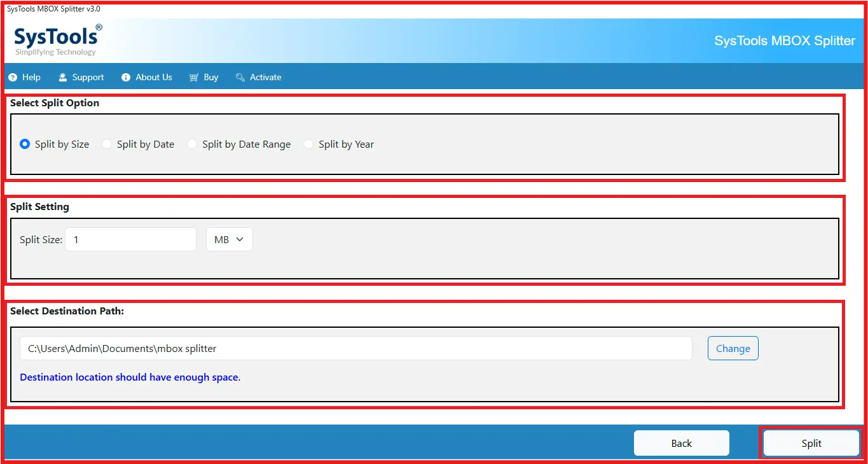The height and width of the screenshot is (464, 868).
Task: Click the Buy shopping cart icon
Action: pyautogui.click(x=194, y=77)
